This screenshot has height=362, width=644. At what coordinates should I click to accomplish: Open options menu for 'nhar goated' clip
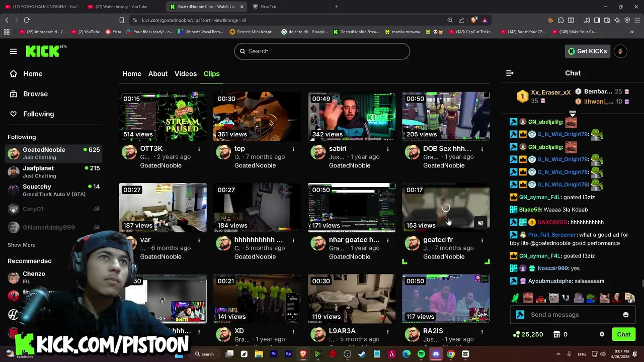click(x=387, y=240)
